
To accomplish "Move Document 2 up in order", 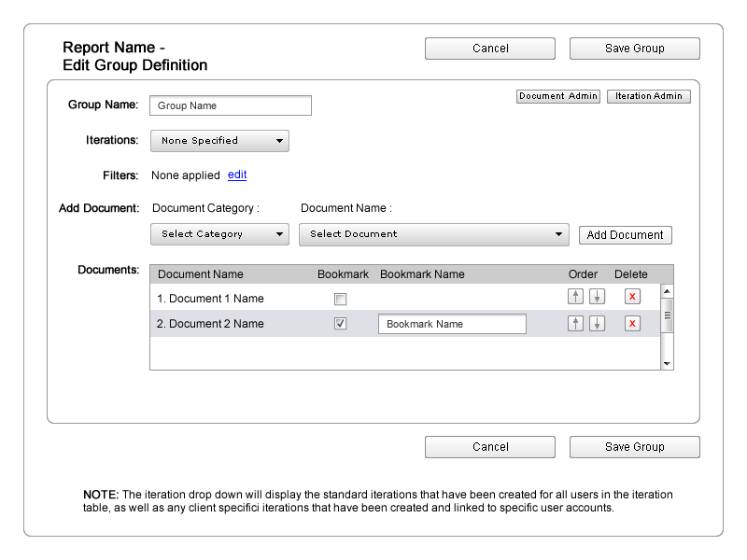I will click(x=576, y=324).
